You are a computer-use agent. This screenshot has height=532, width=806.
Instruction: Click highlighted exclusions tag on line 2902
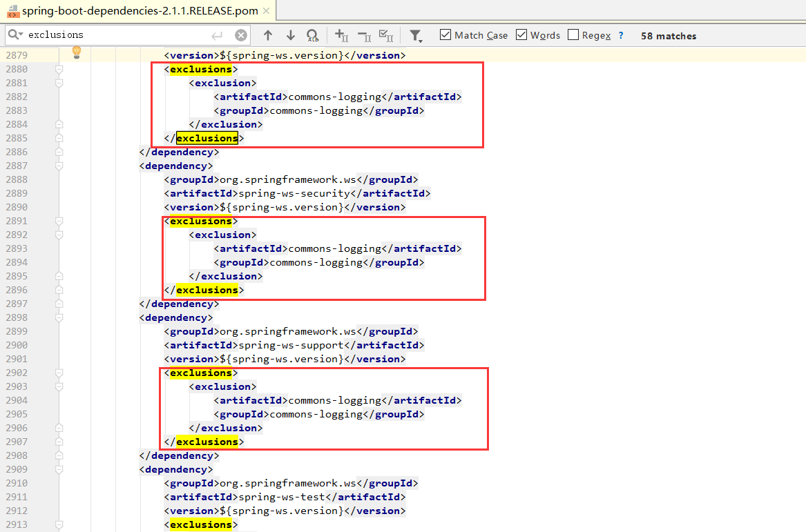[x=201, y=373]
